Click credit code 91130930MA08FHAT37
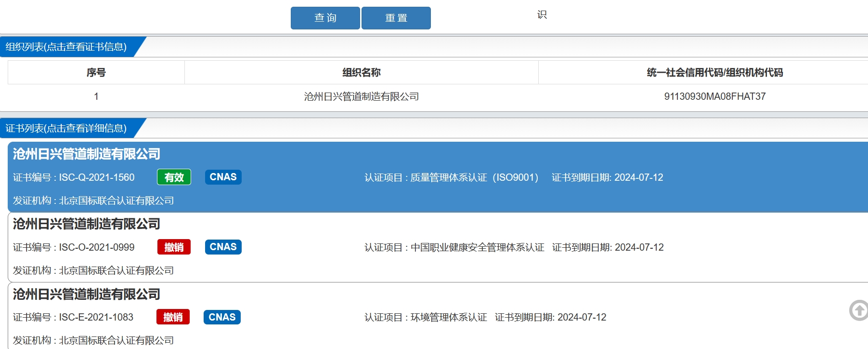 (715, 96)
